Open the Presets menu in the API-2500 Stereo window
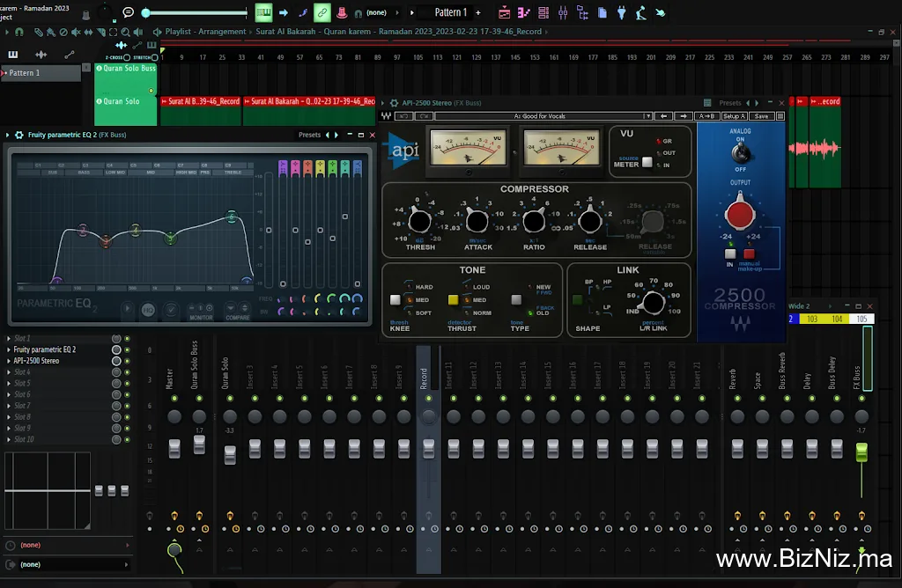The image size is (902, 588). pos(730,103)
